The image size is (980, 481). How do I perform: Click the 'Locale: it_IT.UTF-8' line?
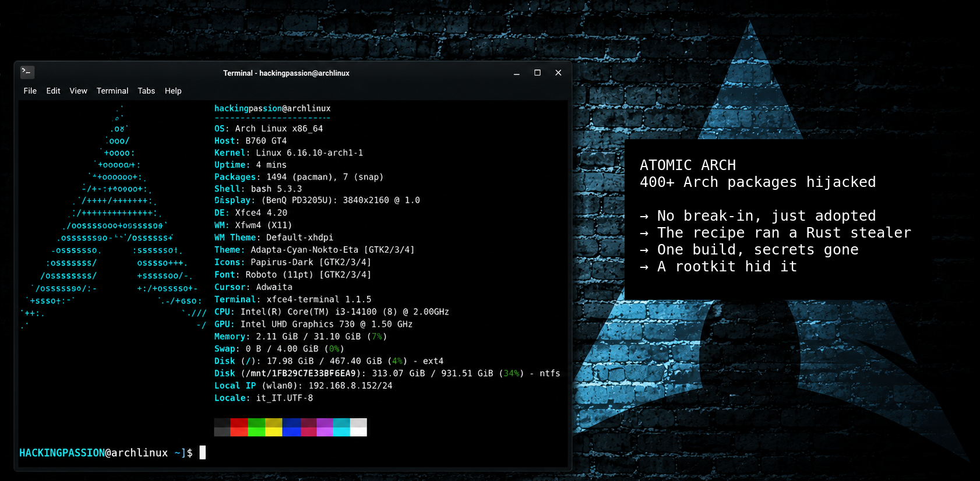[263, 398]
